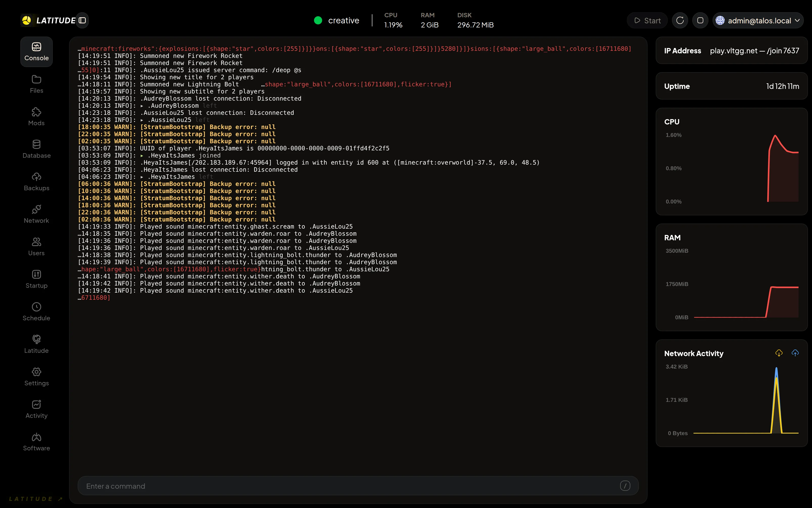Click the green creative server status

(336, 21)
